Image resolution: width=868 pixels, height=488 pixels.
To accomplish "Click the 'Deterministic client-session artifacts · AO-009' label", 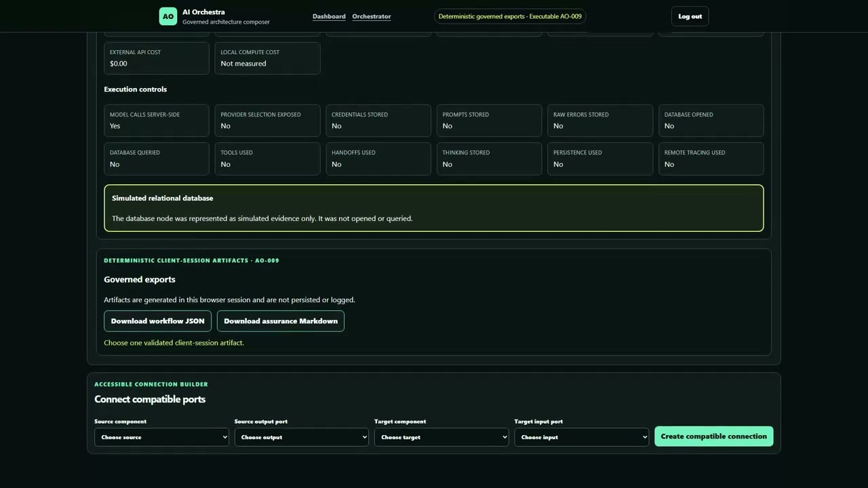I will click(191, 260).
